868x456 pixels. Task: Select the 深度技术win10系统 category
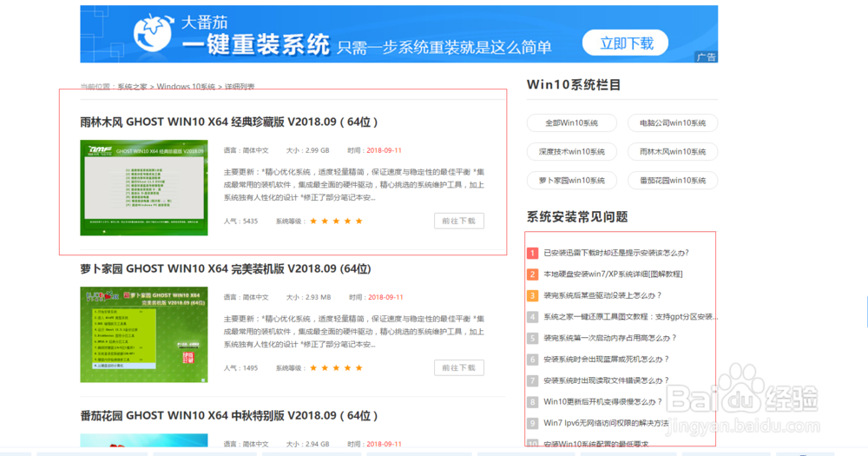click(x=572, y=152)
